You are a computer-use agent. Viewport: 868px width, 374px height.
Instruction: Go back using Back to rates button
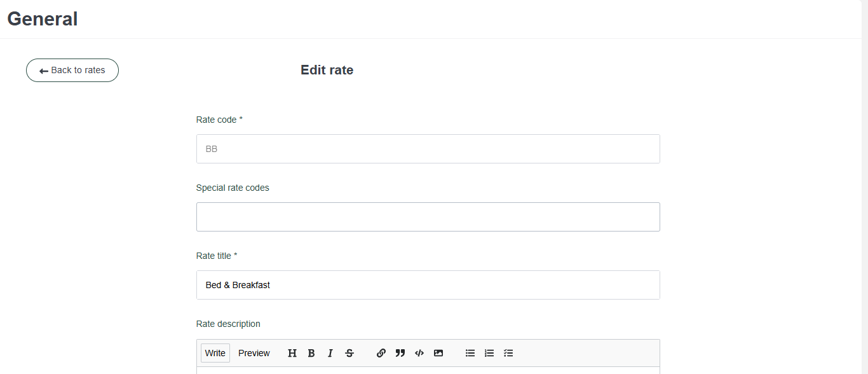[x=72, y=71]
